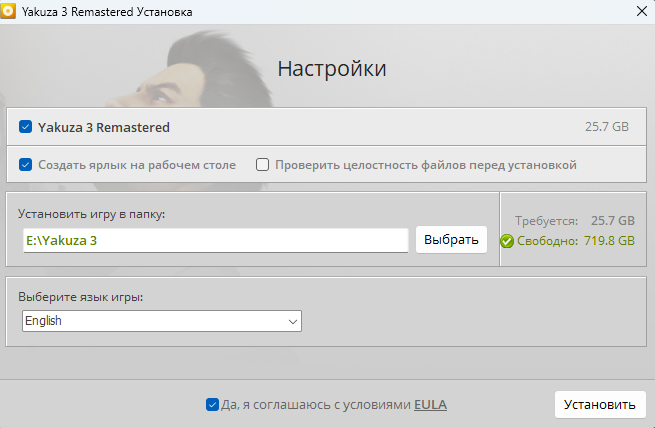The image size is (655, 428).
Task: Click the Выберите язык игры label
Action: (81, 297)
